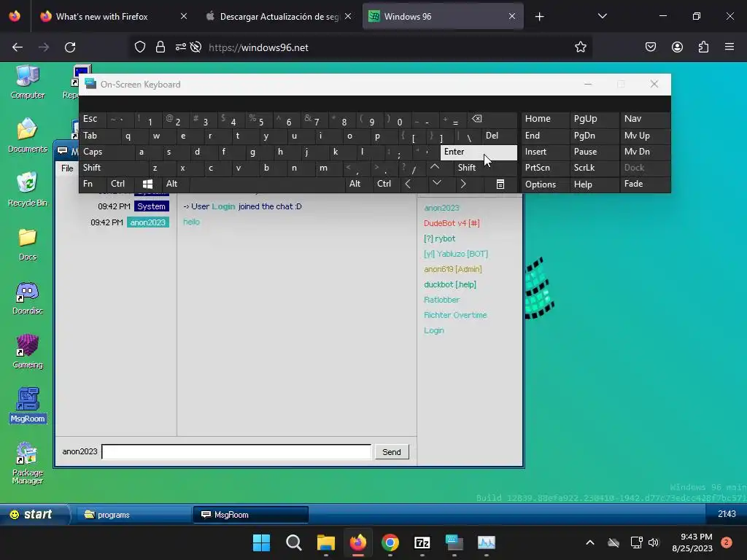Open 7-Zip from the taskbar
Screen dimensions: 747x560
pos(422,542)
